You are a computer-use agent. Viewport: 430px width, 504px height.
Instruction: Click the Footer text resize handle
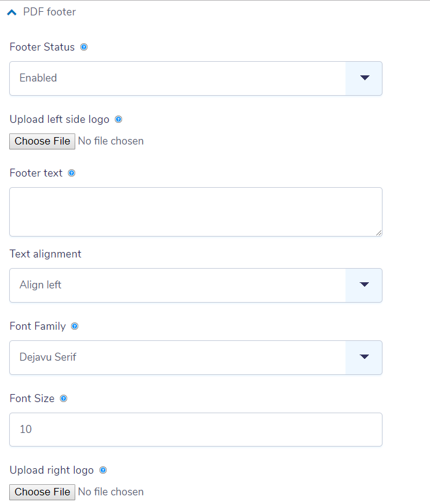pyautogui.click(x=379, y=233)
